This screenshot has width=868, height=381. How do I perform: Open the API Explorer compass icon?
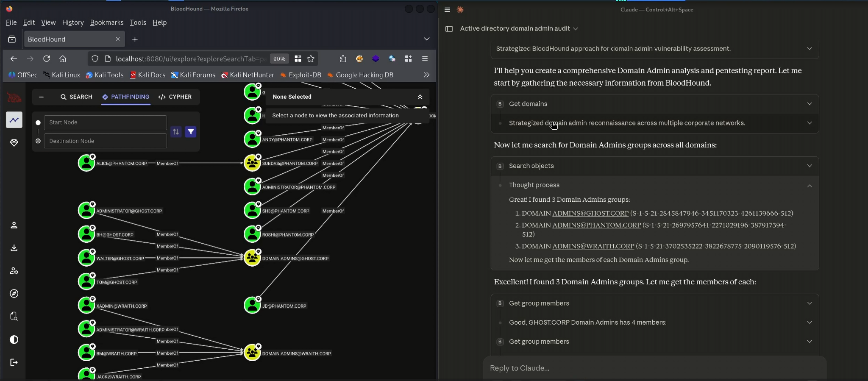pos(14,294)
